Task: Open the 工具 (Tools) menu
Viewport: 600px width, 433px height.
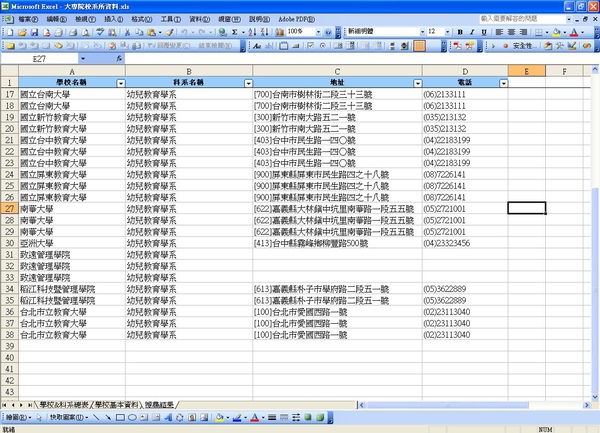Action: tap(170, 19)
